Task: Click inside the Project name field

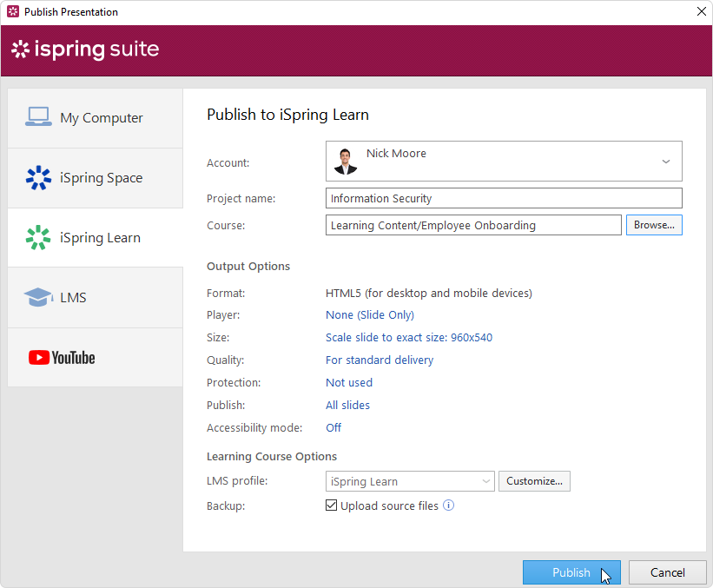Action: coord(504,198)
